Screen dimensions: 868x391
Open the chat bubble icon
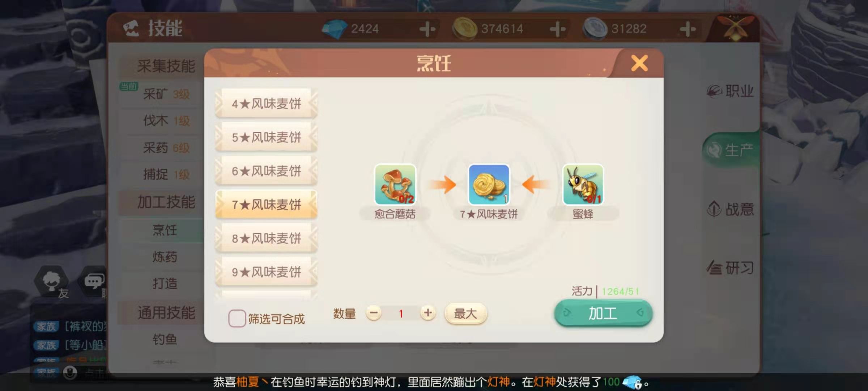[x=94, y=282]
